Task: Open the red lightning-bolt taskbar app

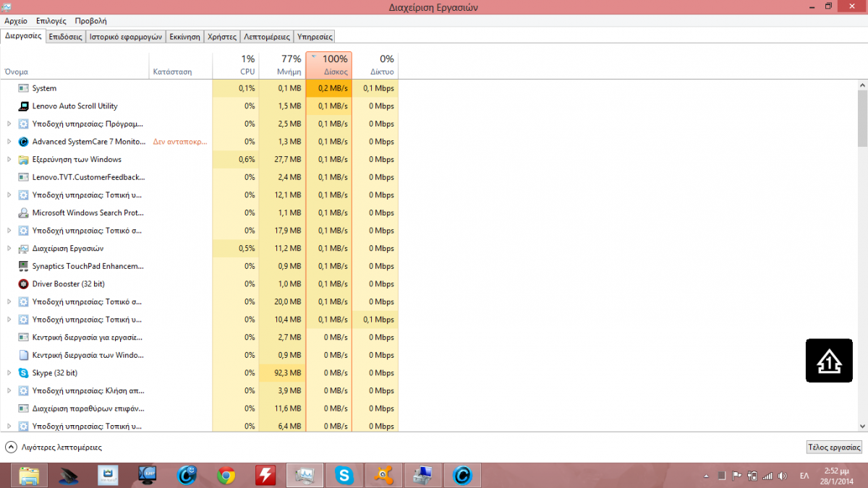Action: [265, 475]
